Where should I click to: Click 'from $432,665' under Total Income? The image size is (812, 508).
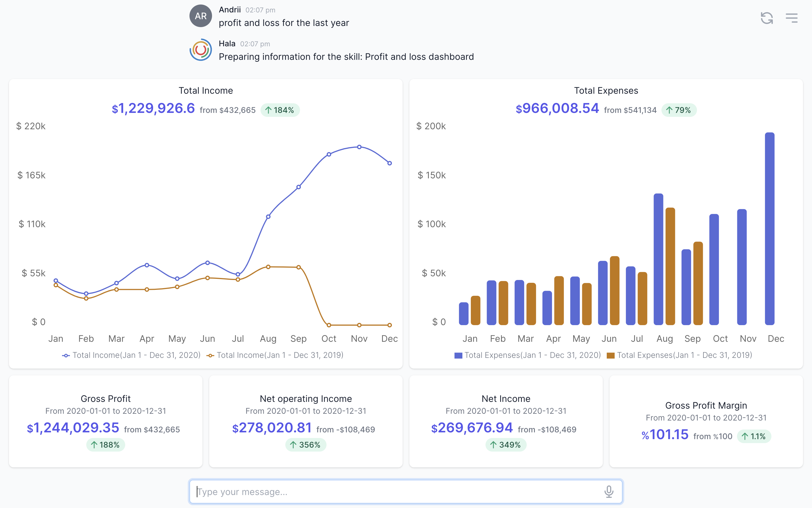[x=228, y=110]
